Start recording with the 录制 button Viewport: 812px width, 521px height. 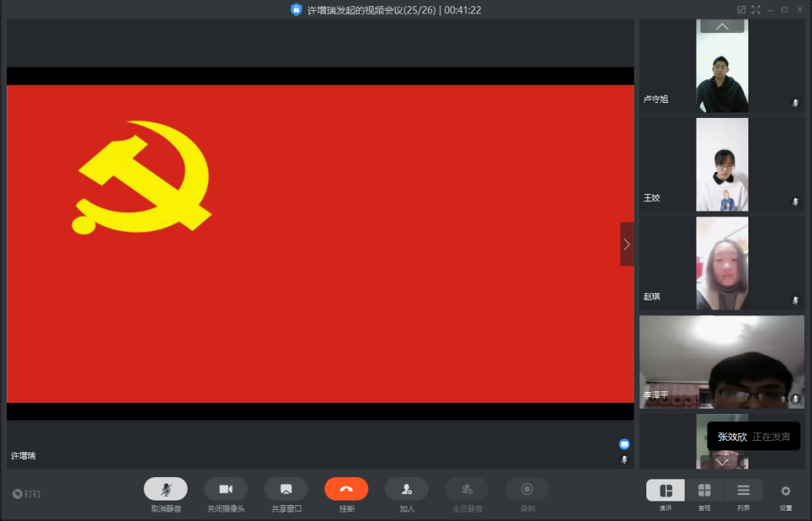click(x=527, y=489)
